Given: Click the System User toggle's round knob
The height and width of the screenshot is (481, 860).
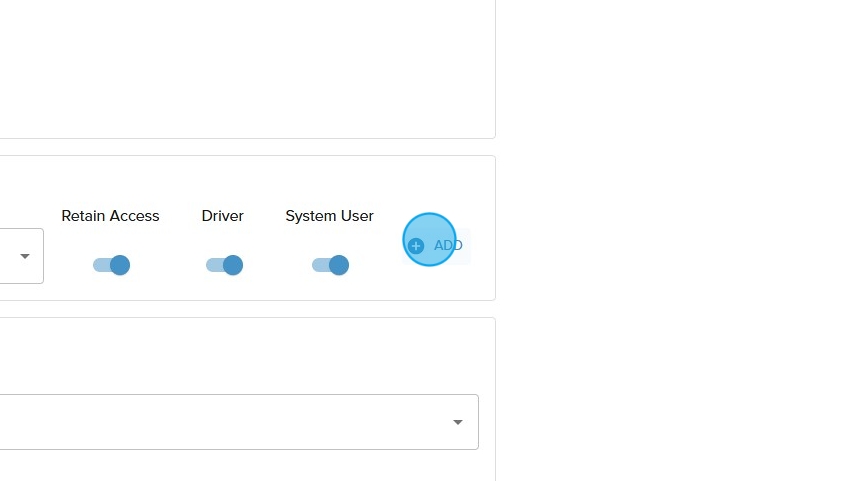Looking at the screenshot, I should (x=339, y=265).
